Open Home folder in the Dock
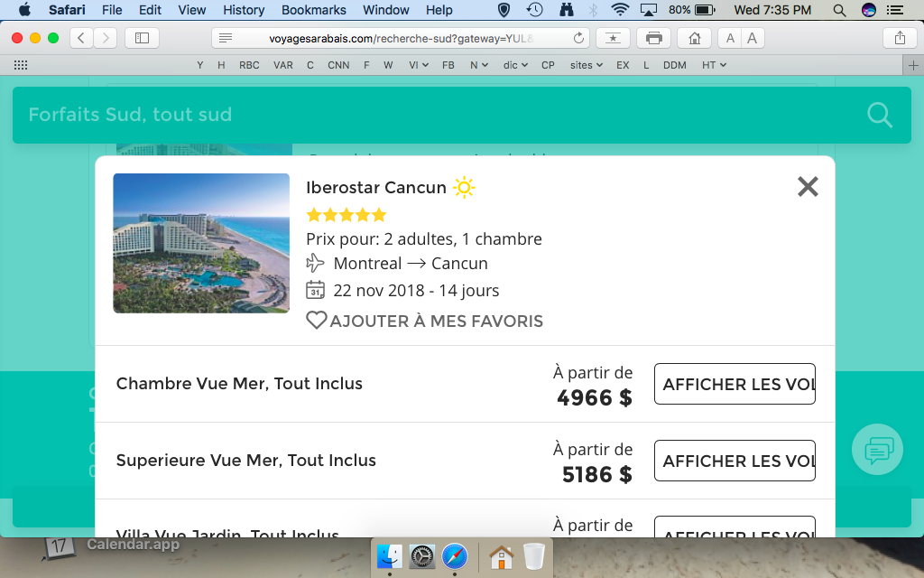This screenshot has height=578, width=924. point(501,556)
